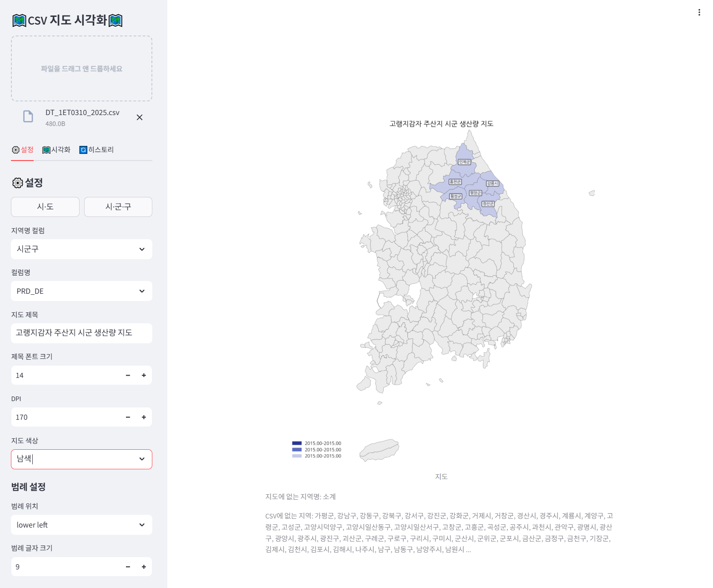
Task: Click the file drag and drop area
Action: [82, 69]
